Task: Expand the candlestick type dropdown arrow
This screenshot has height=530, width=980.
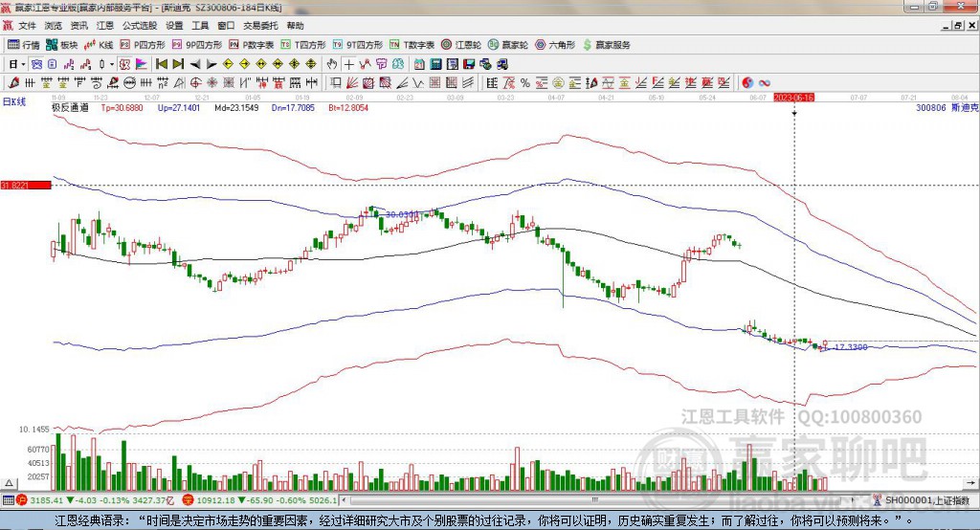Action: [112, 64]
